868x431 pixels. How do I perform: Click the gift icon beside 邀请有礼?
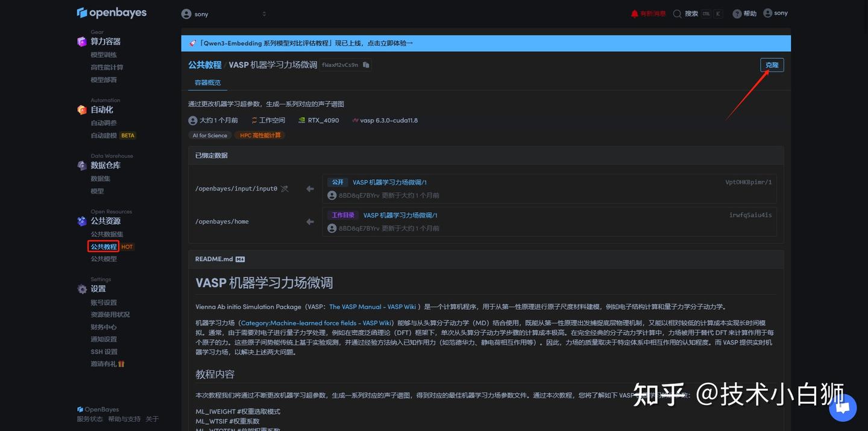[121, 363]
